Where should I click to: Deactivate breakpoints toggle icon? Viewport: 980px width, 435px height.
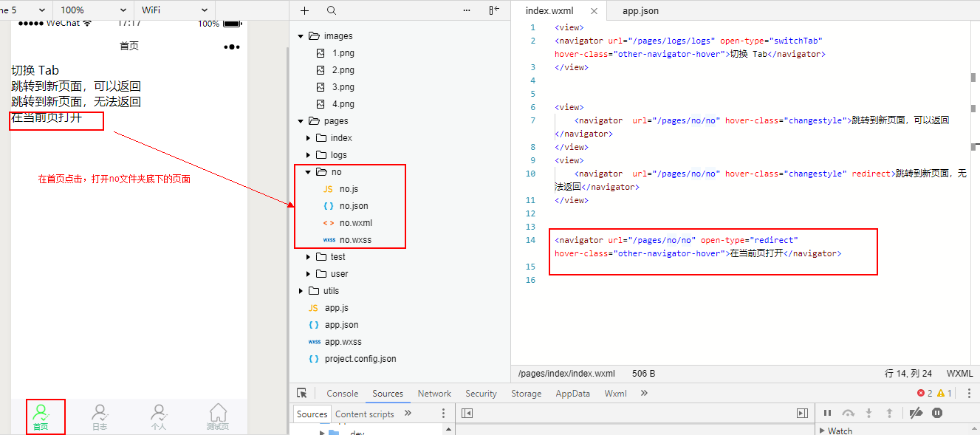[916, 414]
